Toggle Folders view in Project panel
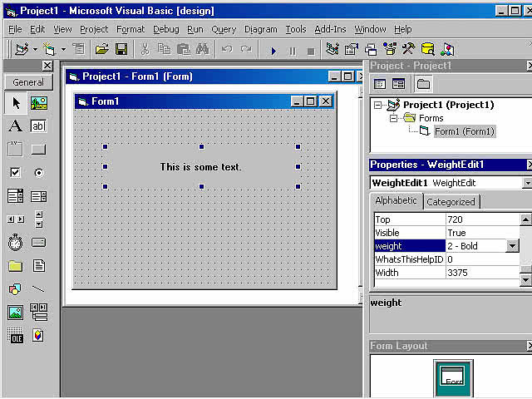Image resolution: width=532 pixels, height=399 pixels. [423, 84]
